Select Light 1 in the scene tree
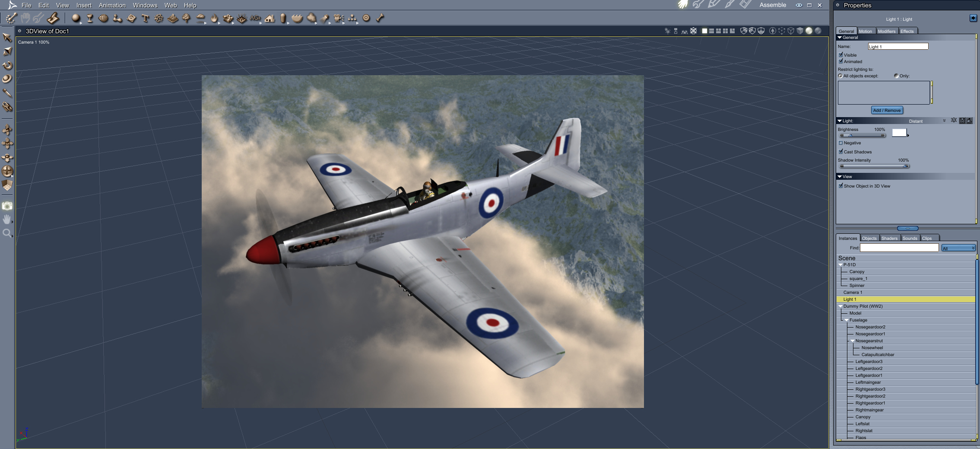 point(906,299)
